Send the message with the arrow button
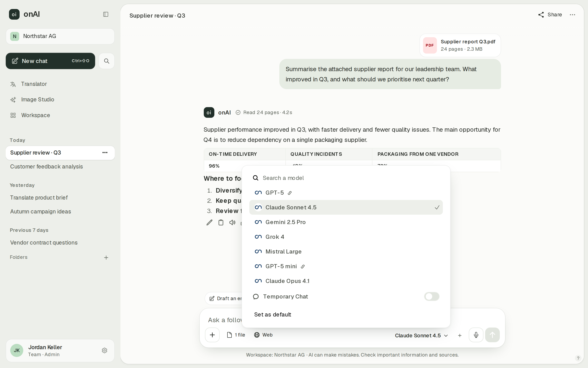The image size is (588, 368). pyautogui.click(x=492, y=335)
